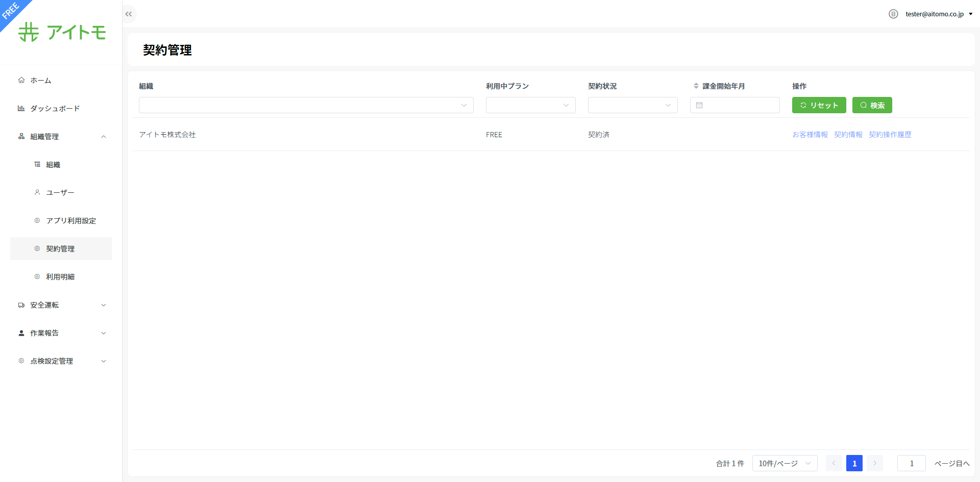Click the calendar icon in date field
The height and width of the screenshot is (482, 980).
coord(699,106)
